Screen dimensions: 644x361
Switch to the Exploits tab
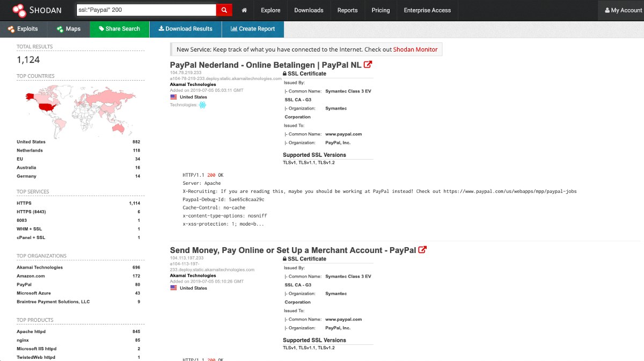[x=23, y=29]
